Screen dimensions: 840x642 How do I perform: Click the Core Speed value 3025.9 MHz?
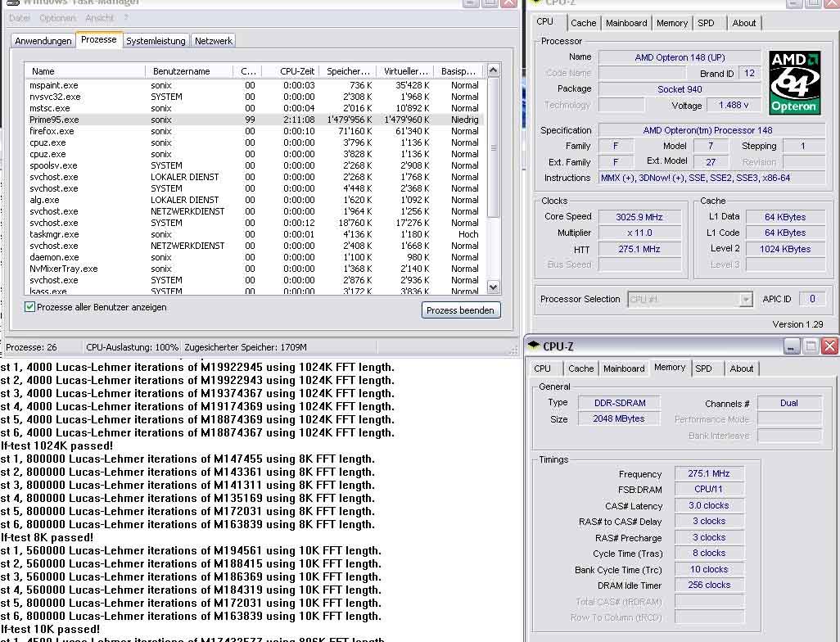[x=639, y=217]
